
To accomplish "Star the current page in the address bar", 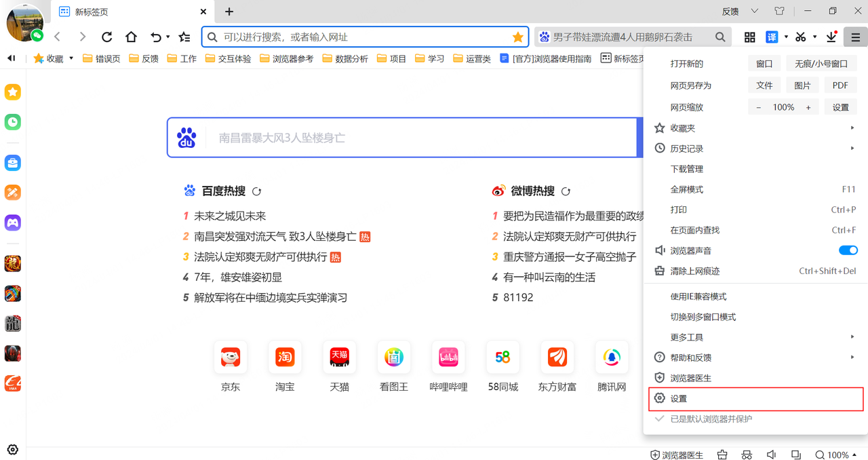I will (518, 37).
